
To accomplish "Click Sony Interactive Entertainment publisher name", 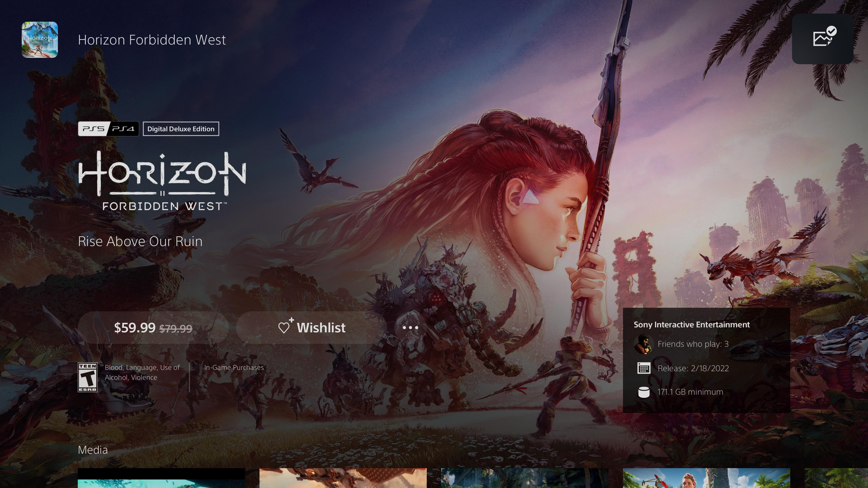I will pyautogui.click(x=692, y=325).
